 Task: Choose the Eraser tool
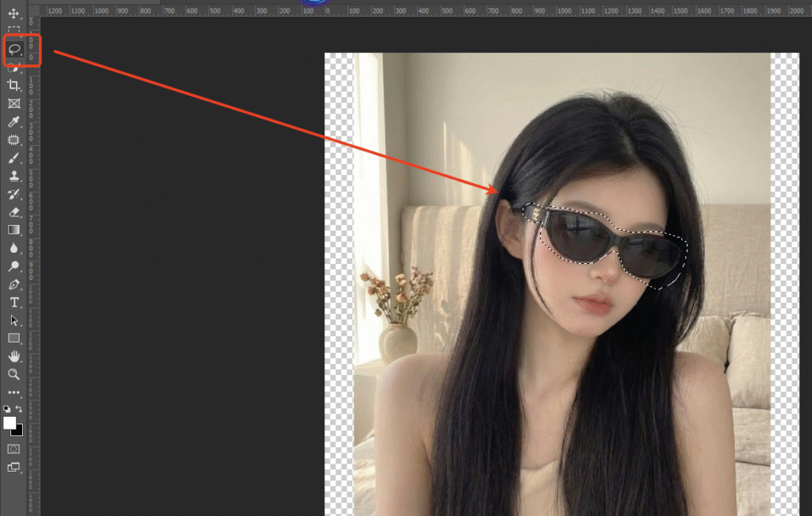[x=13, y=212]
